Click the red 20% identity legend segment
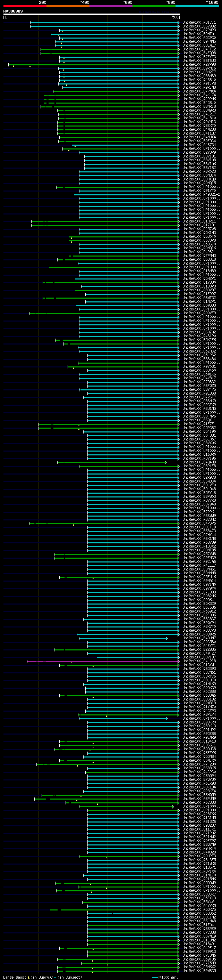Image resolution: width=222 pixels, height=980 pixels. (x=25, y=6)
